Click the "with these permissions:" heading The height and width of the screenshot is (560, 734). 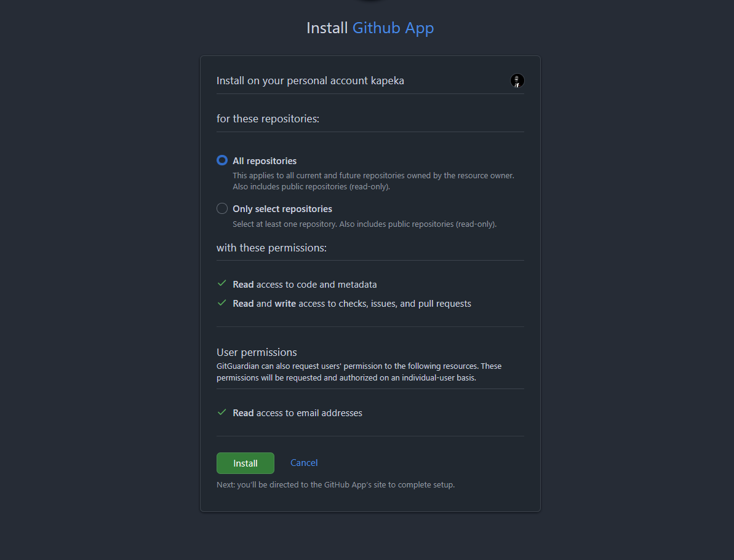coord(271,248)
